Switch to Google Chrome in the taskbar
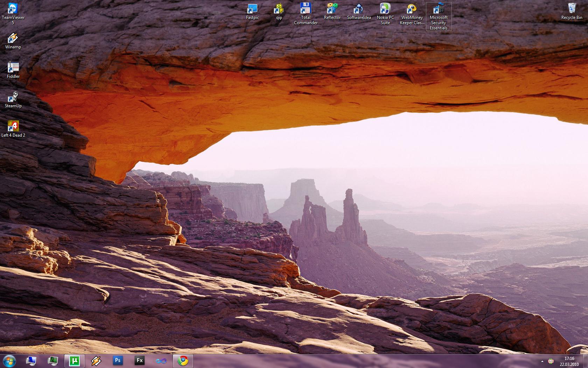This screenshot has width=588, height=368. click(183, 361)
